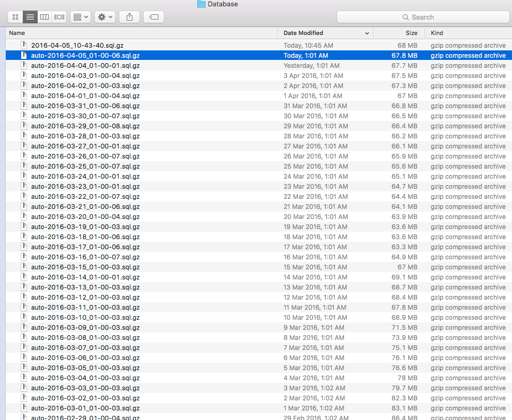The height and width of the screenshot is (420, 512).
Task: Click icon of auto-2016-04-02_01-00-03.sql.gz
Action: pyautogui.click(x=24, y=85)
